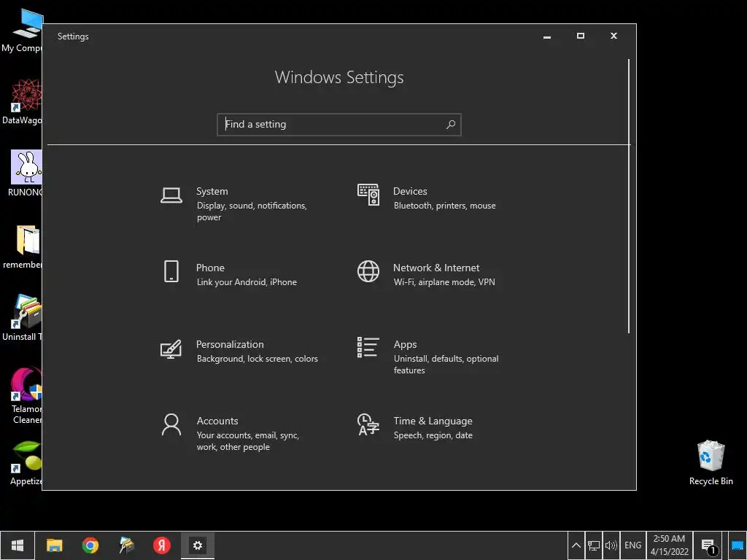Click "Background, lock screen, colors" description

click(258, 359)
